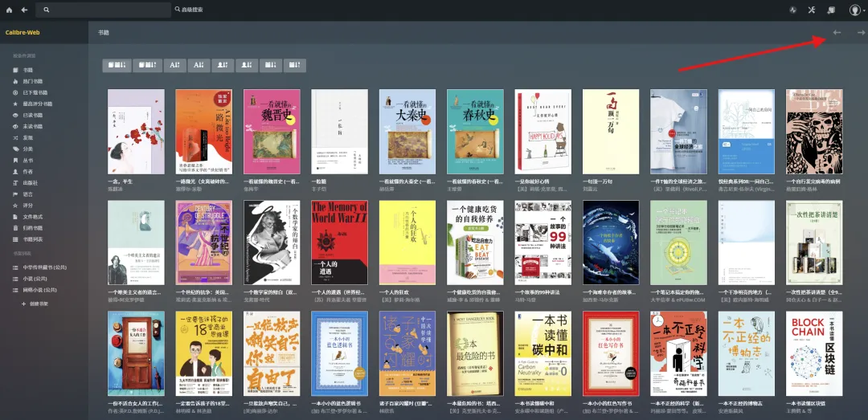Click the first author person-icon sort button

click(223, 65)
